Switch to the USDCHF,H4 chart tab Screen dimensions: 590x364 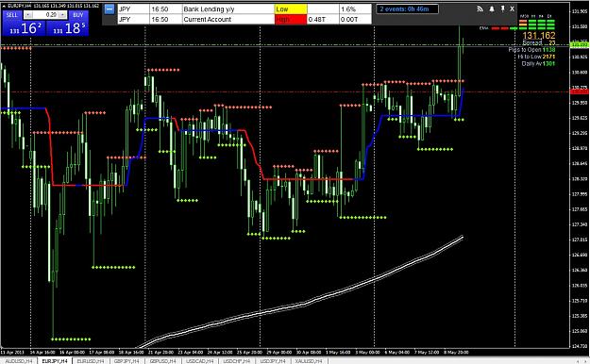point(236,361)
